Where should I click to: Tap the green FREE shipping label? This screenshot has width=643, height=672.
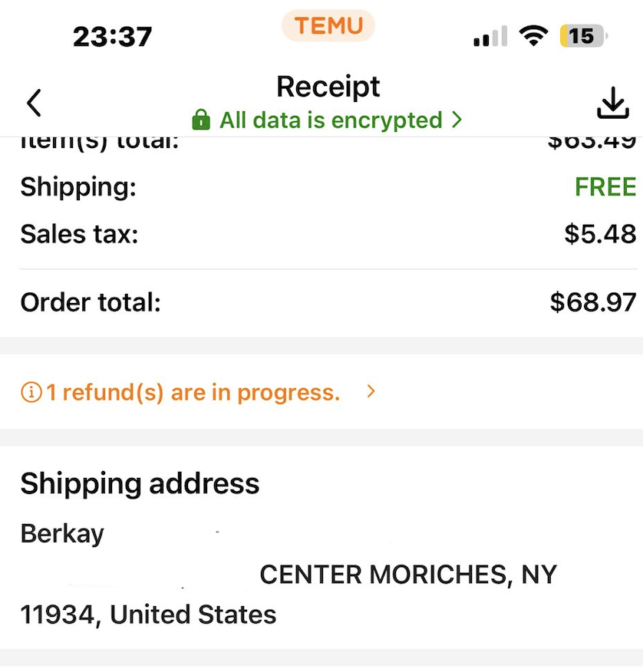tap(605, 187)
